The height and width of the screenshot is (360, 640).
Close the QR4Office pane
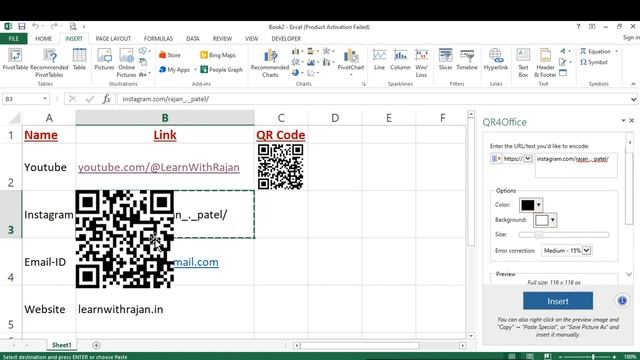(632, 120)
